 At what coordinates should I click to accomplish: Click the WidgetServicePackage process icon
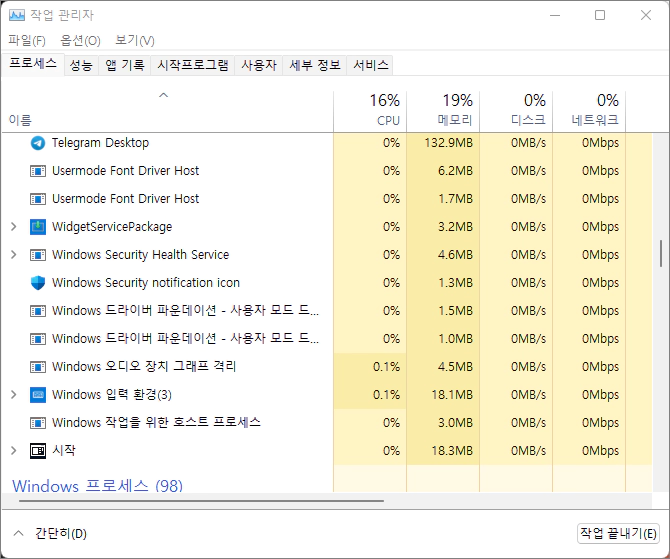[38, 227]
